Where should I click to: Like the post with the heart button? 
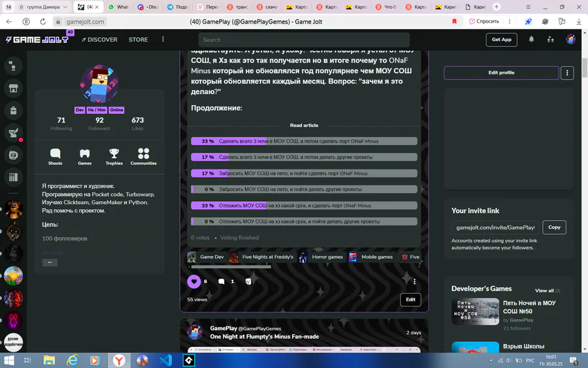click(x=194, y=281)
